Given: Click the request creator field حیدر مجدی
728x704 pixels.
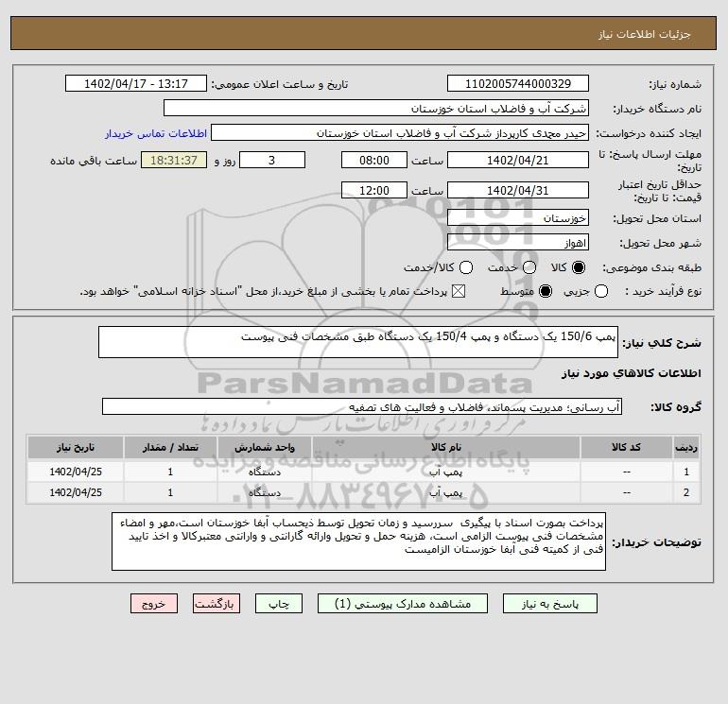Looking at the screenshot, I should [400, 133].
